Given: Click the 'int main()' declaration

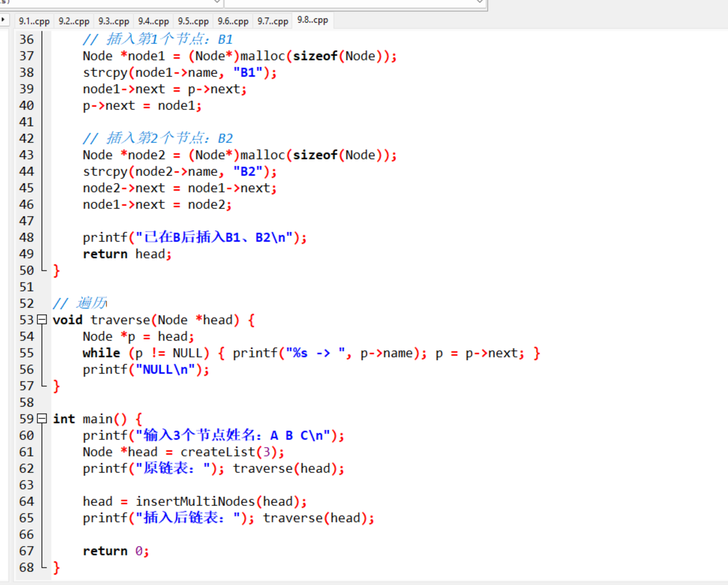Looking at the screenshot, I should [90, 419].
